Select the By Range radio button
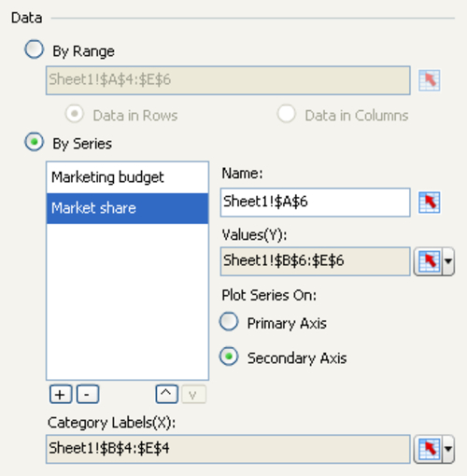This screenshot has height=476, width=467. tap(34, 49)
